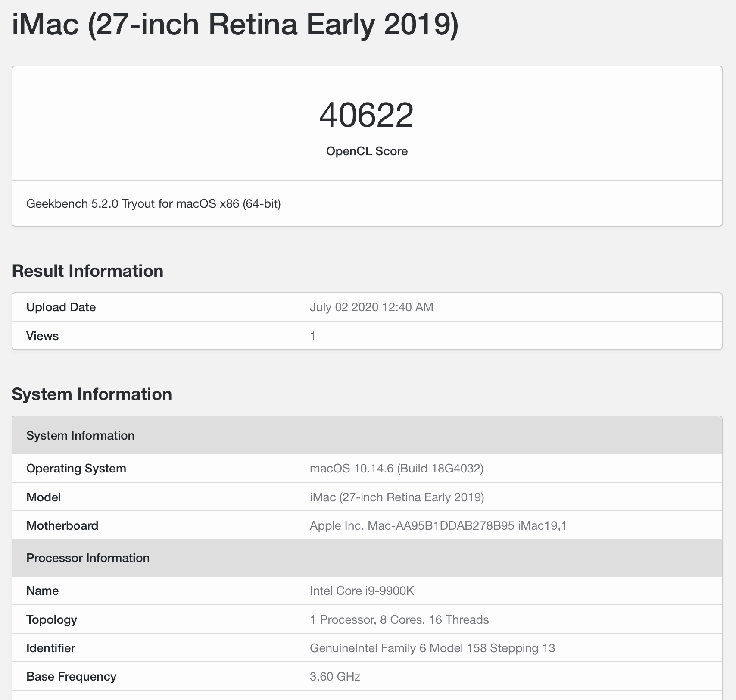Click the "Motherboard" row label
The image size is (736, 700).
pyautogui.click(x=62, y=526)
